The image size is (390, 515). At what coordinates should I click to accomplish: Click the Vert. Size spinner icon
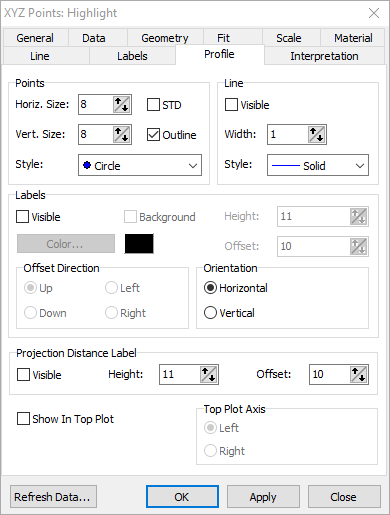click(121, 134)
